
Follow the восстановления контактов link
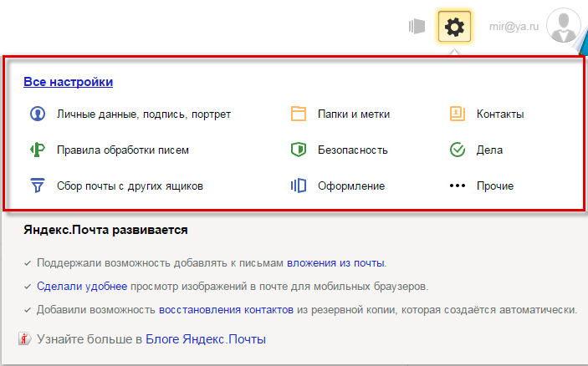click(226, 310)
